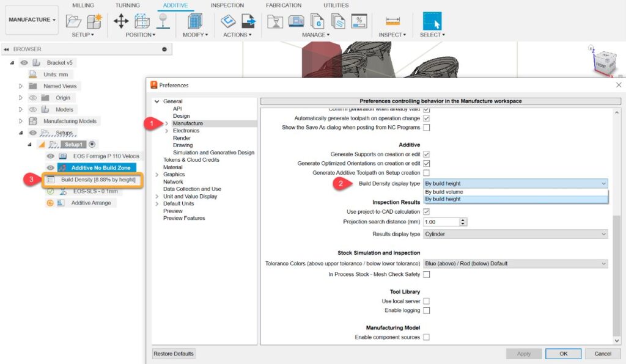
Task: Check the Enable logging option
Action: tap(426, 311)
